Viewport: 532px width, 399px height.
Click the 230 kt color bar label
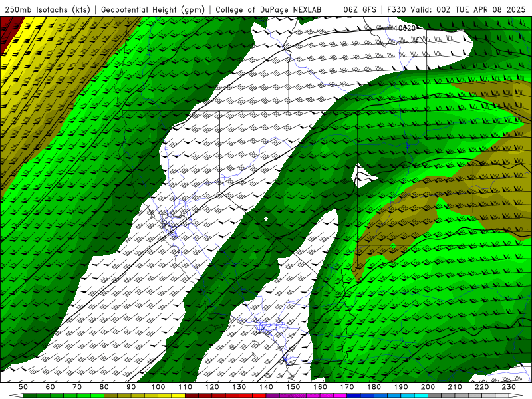tap(509, 387)
